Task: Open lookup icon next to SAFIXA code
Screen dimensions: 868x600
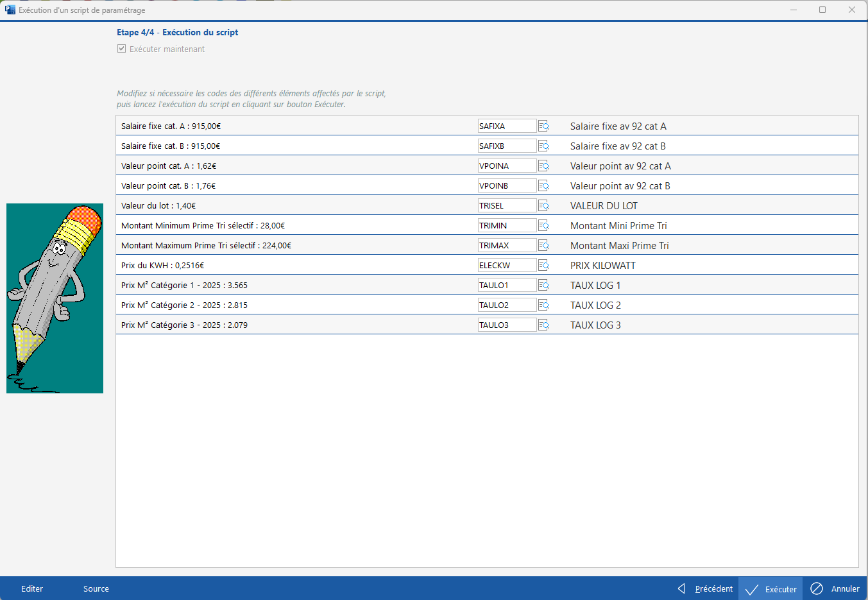Action: point(543,126)
